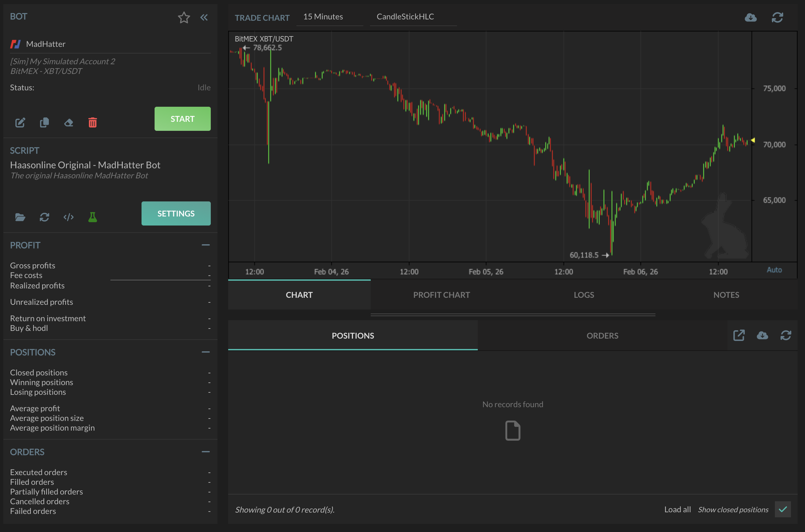Switch to the PROFIT CHART tab
Image resolution: width=805 pixels, height=532 pixels.
point(441,294)
